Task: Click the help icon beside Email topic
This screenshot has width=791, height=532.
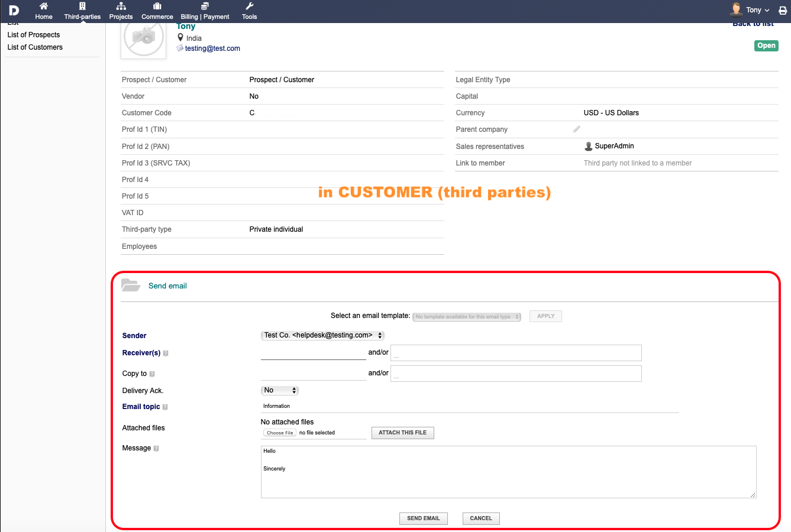Action: tap(165, 407)
